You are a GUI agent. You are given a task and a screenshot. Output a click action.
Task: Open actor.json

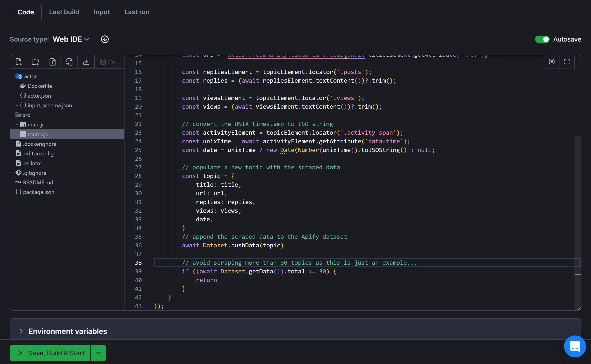point(35,96)
